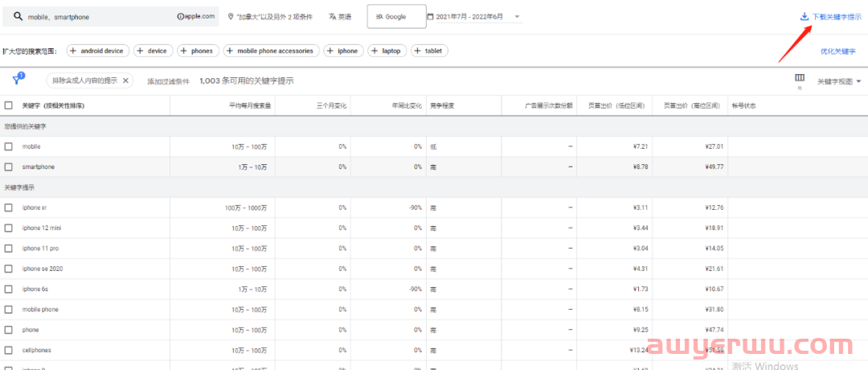
Task: Check the mobile phone row
Action: 8,310
